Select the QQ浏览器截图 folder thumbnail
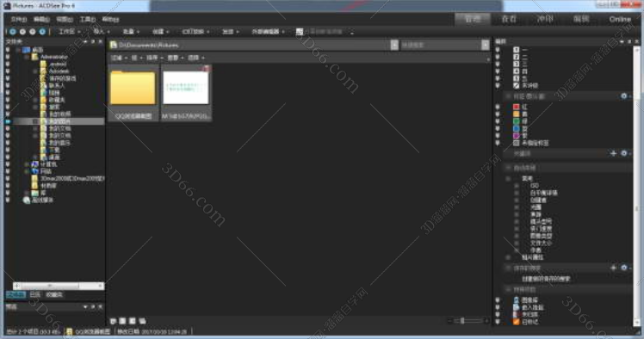This screenshot has height=339, width=644. (x=133, y=92)
